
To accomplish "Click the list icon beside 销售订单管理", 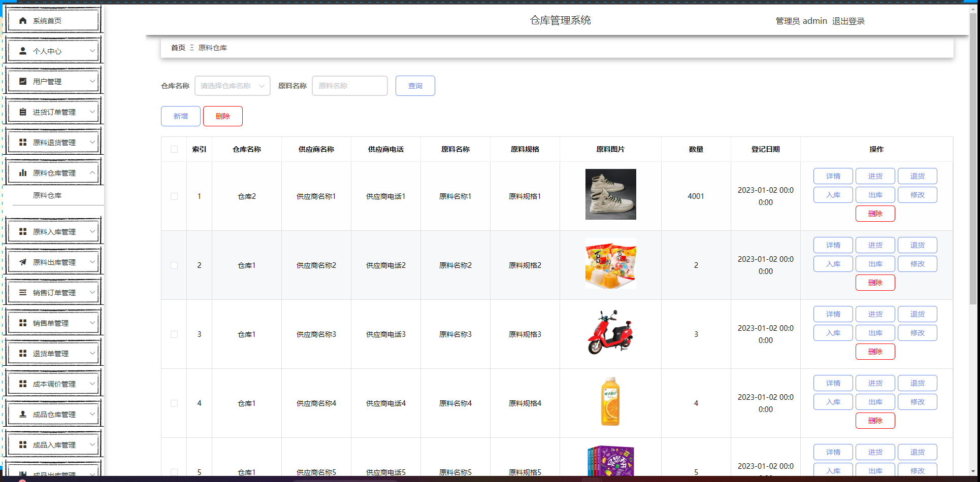I will tap(23, 292).
